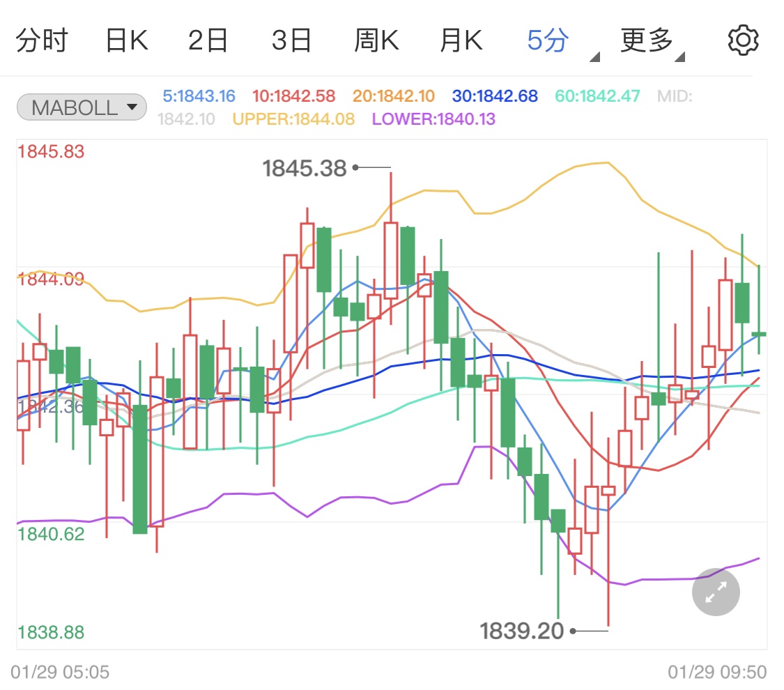Viewport: 784px width, 690px height.
Task: Open the 更多 options tab
Action: (x=647, y=40)
